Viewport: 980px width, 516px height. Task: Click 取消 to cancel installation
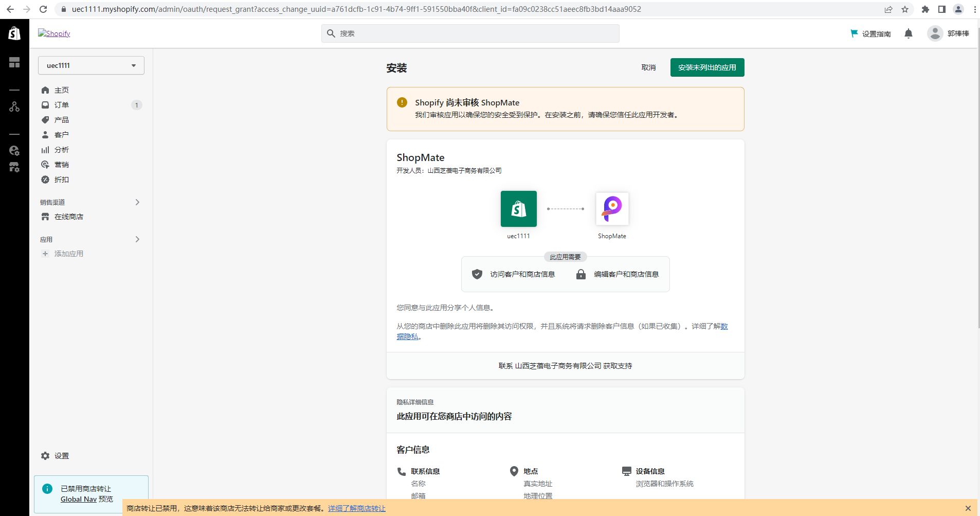pyautogui.click(x=648, y=67)
